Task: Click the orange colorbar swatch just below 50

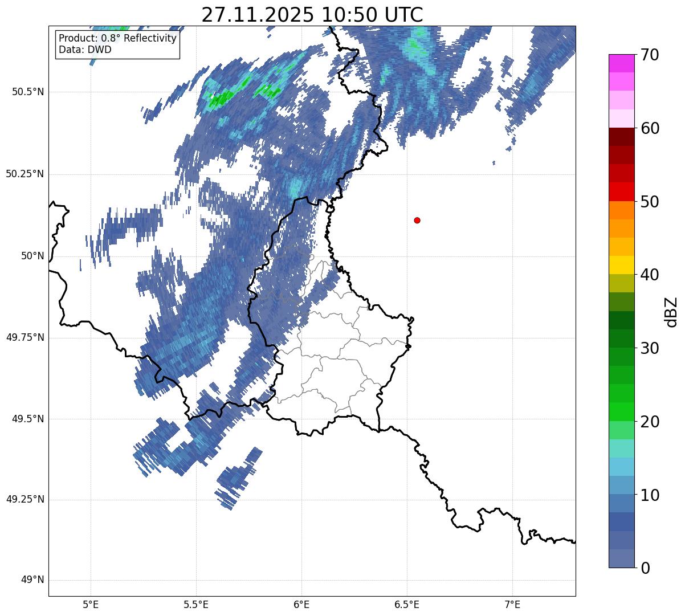Action: 621,210
